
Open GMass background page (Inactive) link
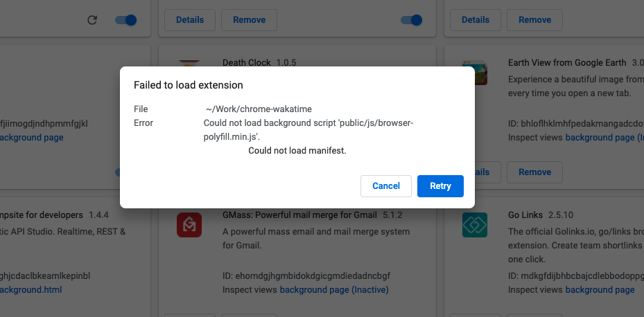point(334,290)
